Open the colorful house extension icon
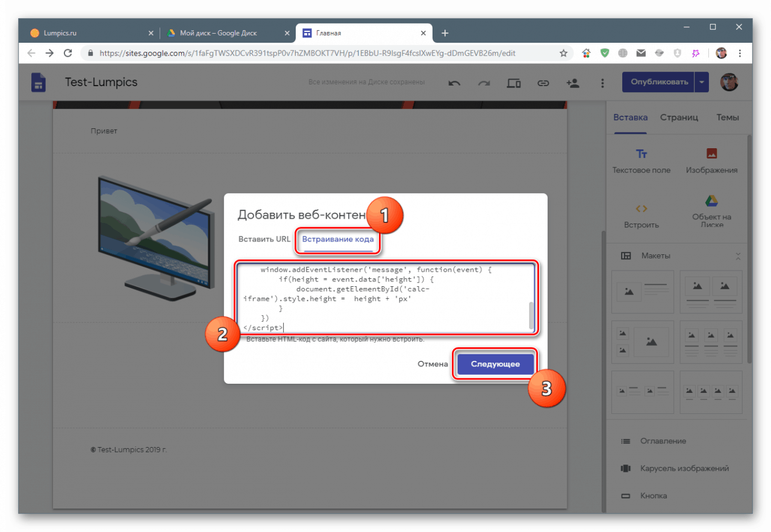This screenshot has width=771, height=532. click(x=586, y=53)
